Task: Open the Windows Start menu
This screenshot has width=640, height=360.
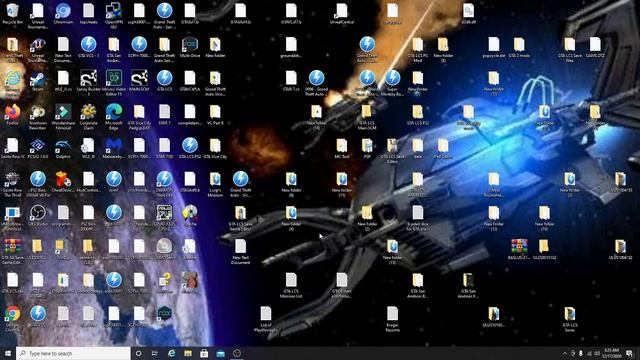Action: click(8, 353)
